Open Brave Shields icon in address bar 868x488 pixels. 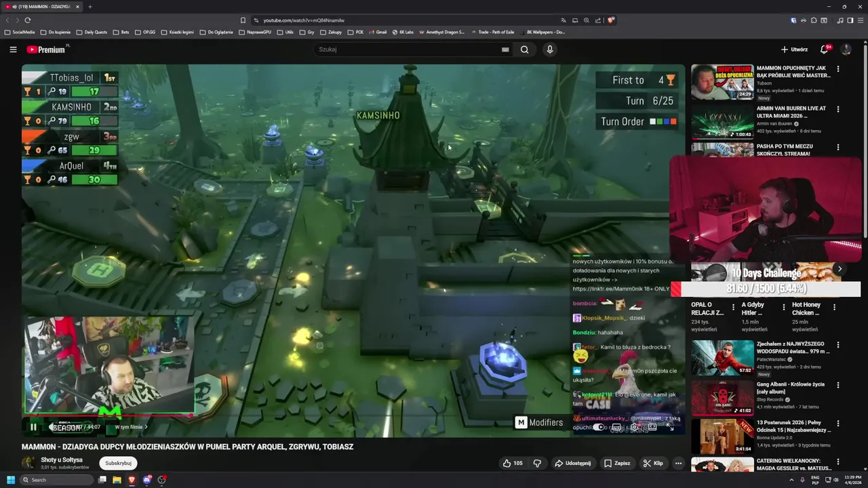[x=611, y=20]
